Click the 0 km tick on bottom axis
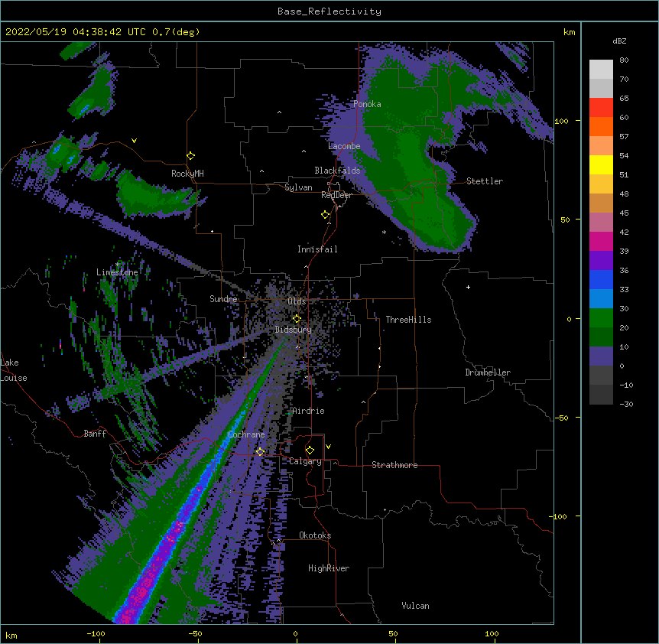Image resolution: width=659 pixels, height=644 pixels. 295,633
